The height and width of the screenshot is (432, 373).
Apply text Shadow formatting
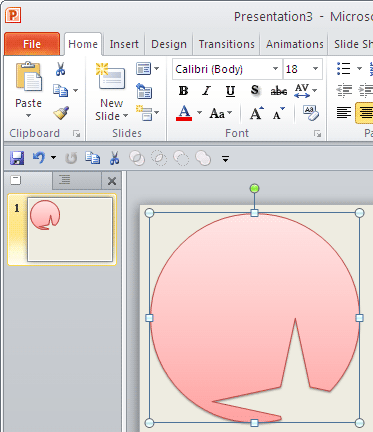point(255,90)
